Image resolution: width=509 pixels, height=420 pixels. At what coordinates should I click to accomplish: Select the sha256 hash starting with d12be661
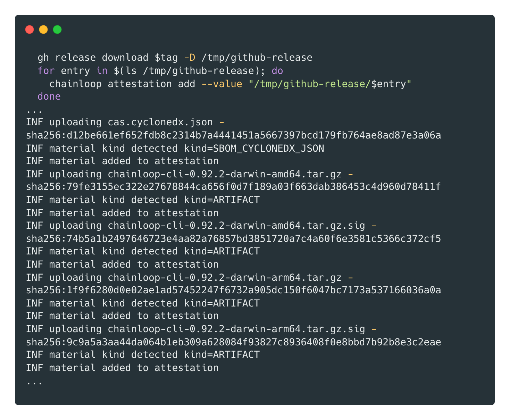(x=233, y=135)
